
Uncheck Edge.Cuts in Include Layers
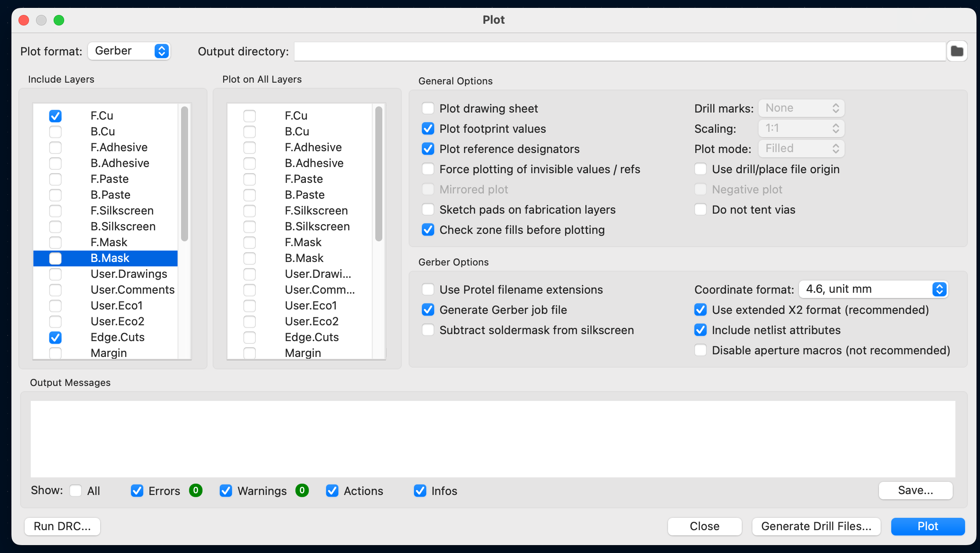click(x=55, y=338)
